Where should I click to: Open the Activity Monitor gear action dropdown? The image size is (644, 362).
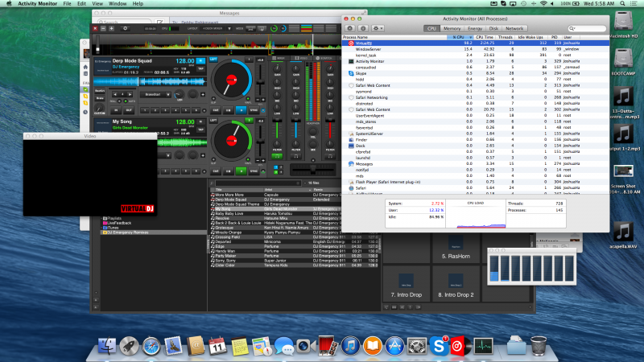coord(379,28)
